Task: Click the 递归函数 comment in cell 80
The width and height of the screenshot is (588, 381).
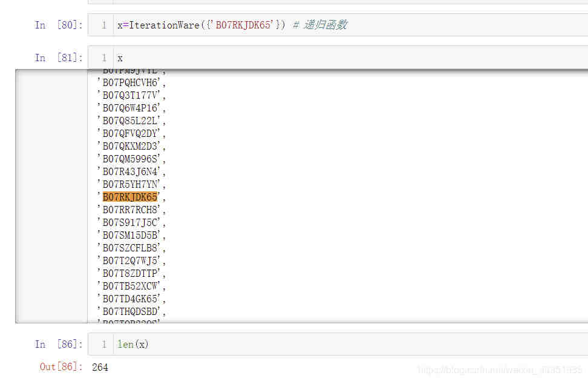Action: pyautogui.click(x=324, y=25)
